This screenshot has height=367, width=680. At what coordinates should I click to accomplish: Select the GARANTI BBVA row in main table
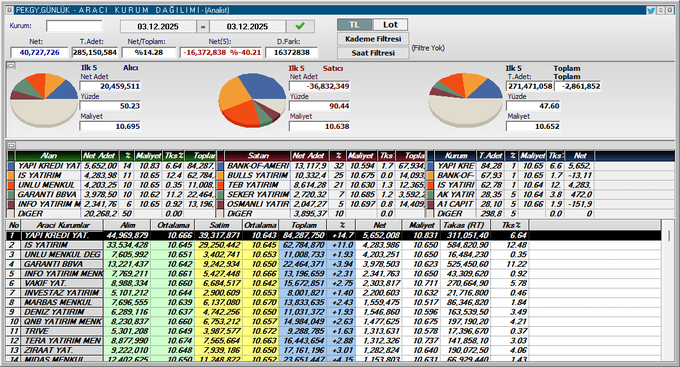point(333,264)
